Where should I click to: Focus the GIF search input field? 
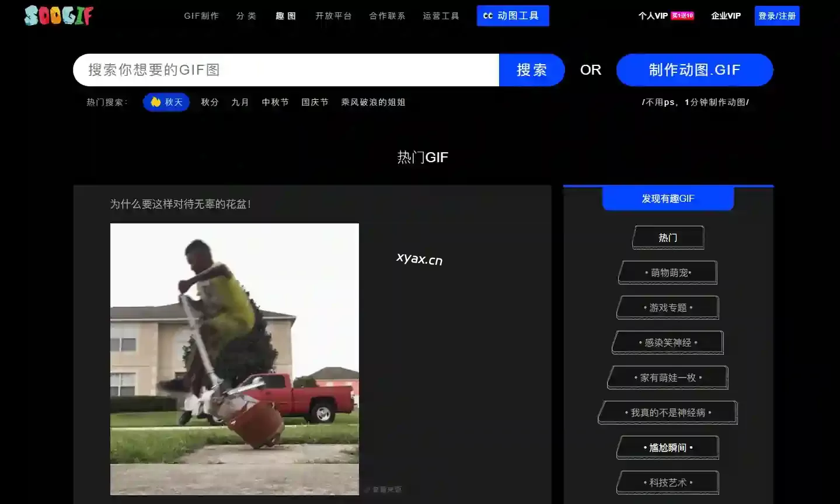[x=286, y=70]
